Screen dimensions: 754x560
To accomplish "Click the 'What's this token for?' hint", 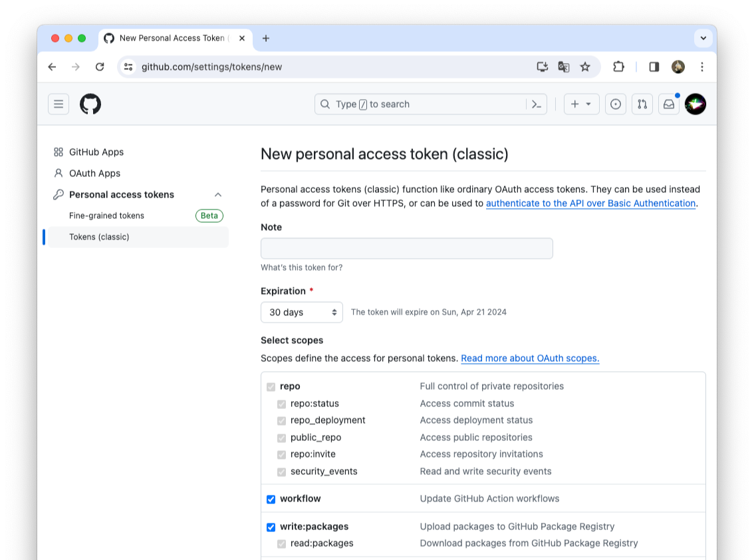I will click(301, 267).
